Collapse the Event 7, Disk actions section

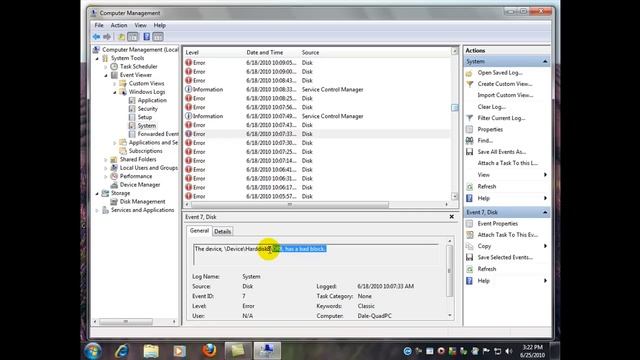click(545, 212)
